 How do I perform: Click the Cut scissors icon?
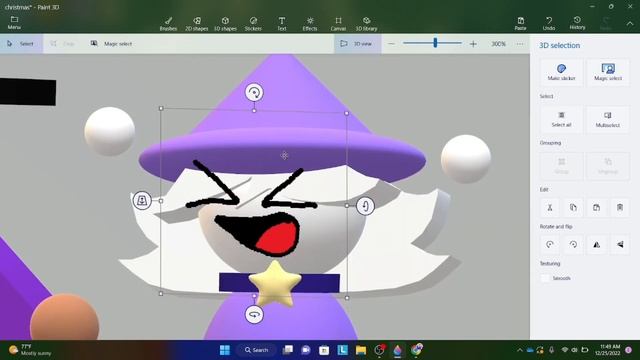[x=550, y=208]
